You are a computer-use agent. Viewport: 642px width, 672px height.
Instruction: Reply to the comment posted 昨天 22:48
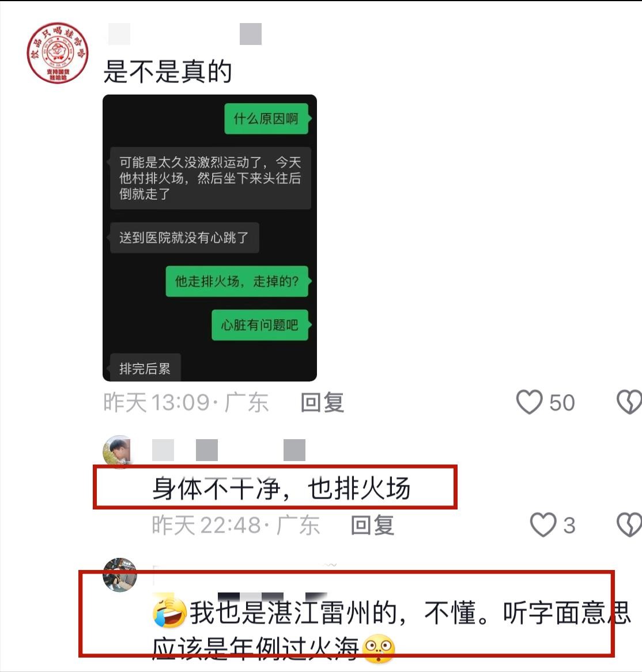click(x=372, y=526)
